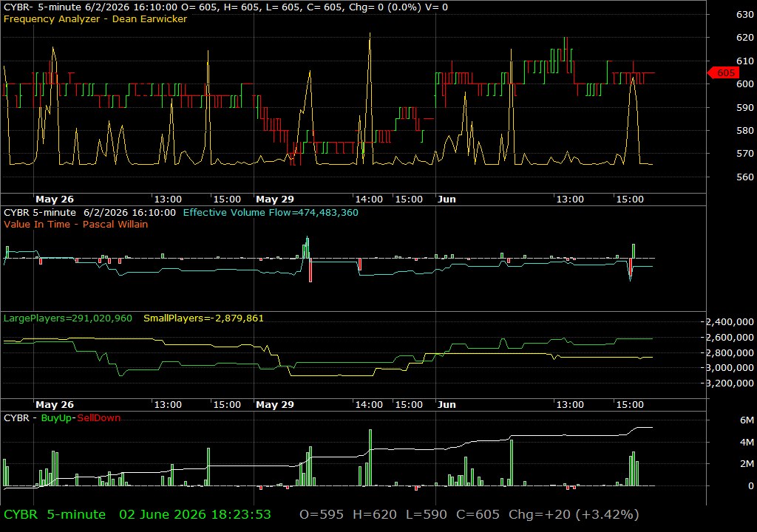Screen dimensions: 757x532
Task: Click the 'May 26' date on upper time axis
Action: click(55, 199)
